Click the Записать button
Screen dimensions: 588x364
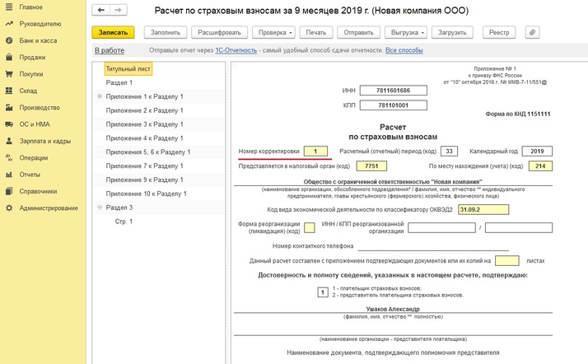(x=113, y=32)
